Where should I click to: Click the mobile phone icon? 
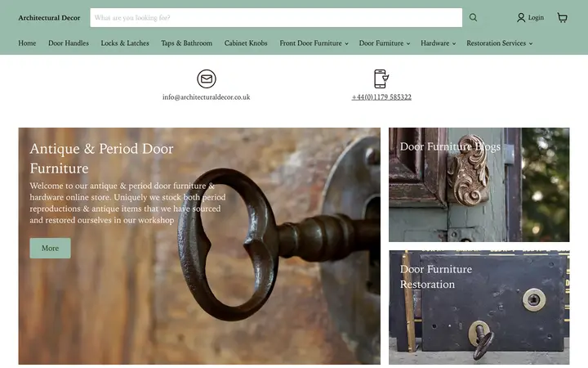pos(381,79)
